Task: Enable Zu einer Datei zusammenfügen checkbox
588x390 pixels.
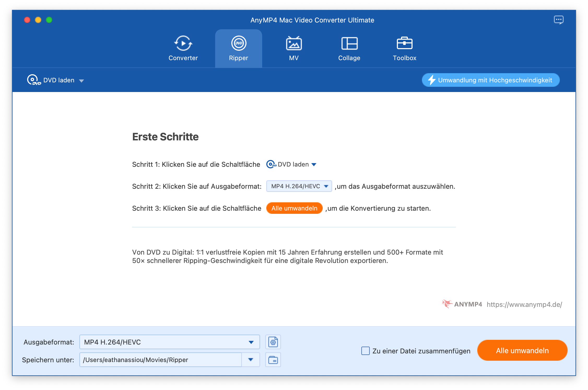Action: [x=365, y=351]
